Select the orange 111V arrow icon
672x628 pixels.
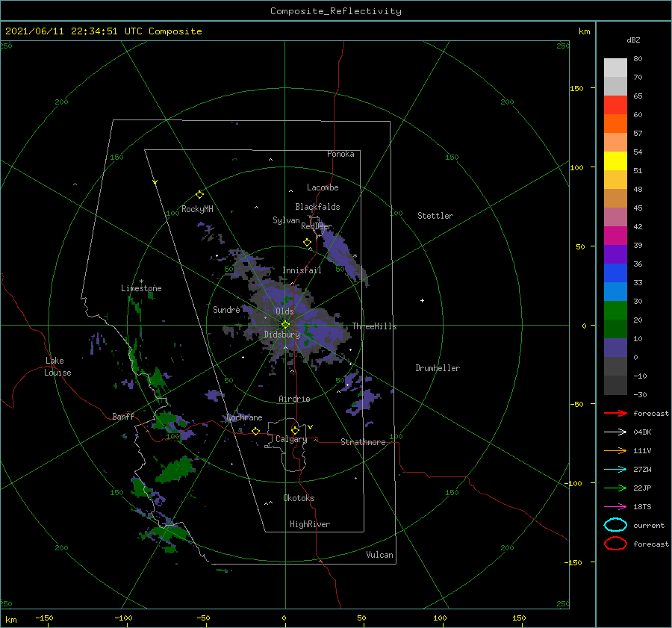(x=615, y=450)
